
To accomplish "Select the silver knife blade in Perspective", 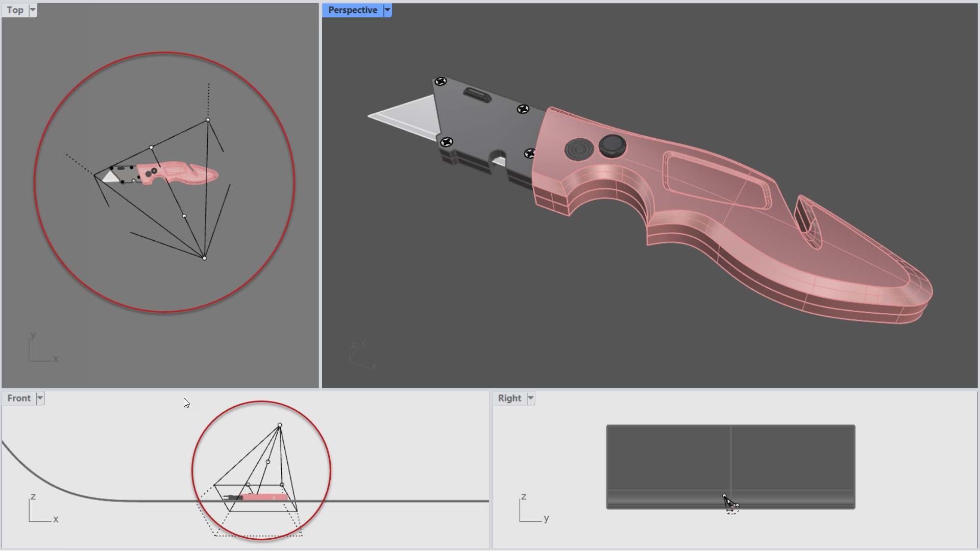I will 408,117.
